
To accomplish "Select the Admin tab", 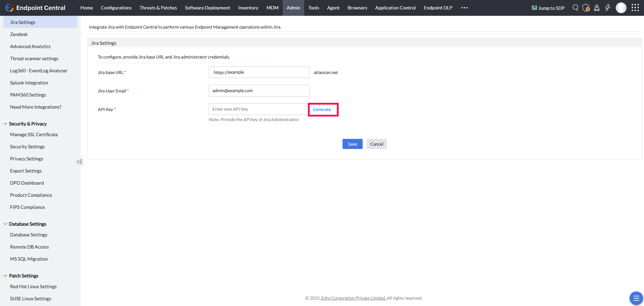I will point(293,8).
